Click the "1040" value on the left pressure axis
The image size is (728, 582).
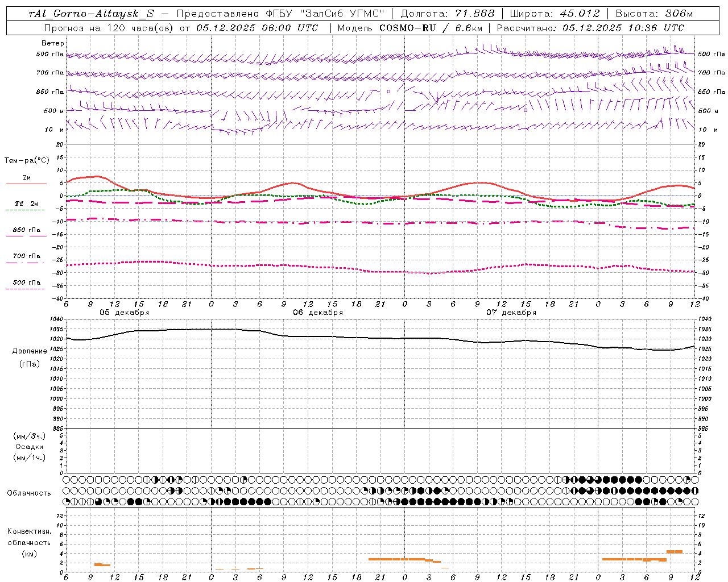pos(57,319)
